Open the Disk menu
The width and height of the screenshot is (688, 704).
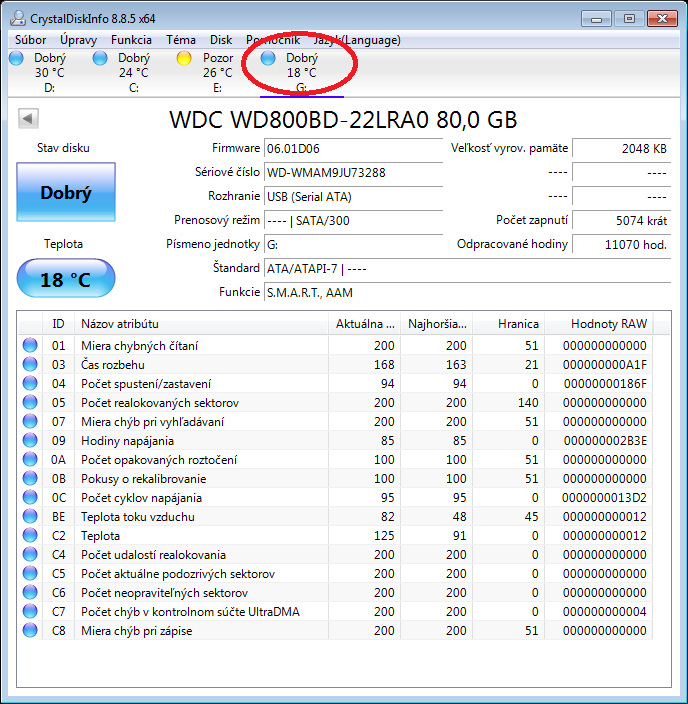[x=221, y=40]
